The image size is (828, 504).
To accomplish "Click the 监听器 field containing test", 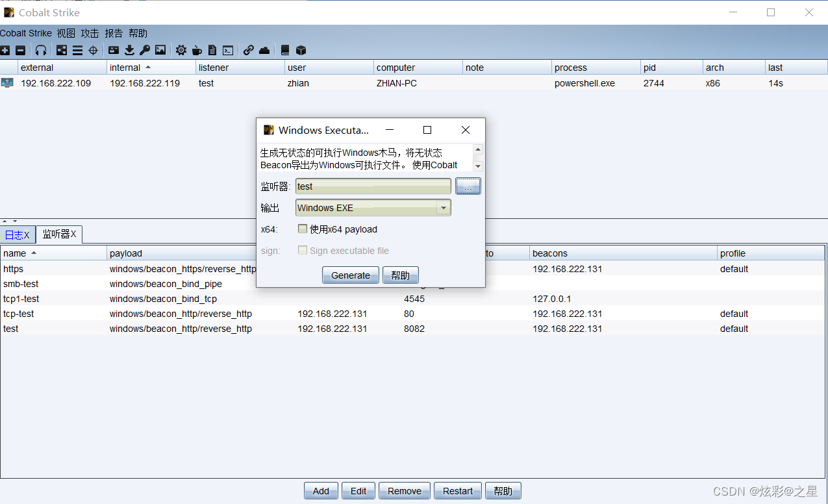I will (373, 186).
